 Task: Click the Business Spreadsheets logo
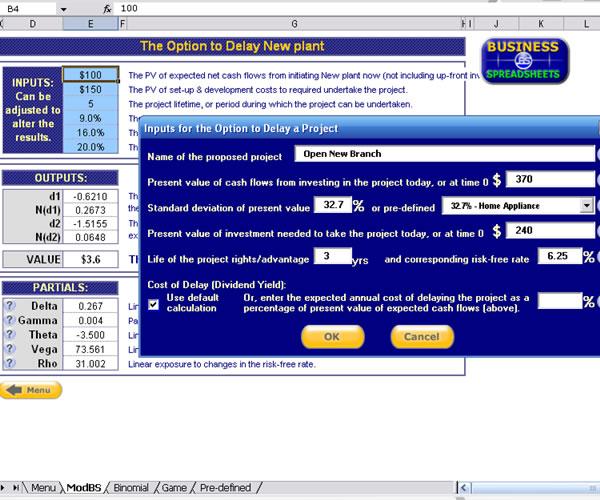point(525,60)
